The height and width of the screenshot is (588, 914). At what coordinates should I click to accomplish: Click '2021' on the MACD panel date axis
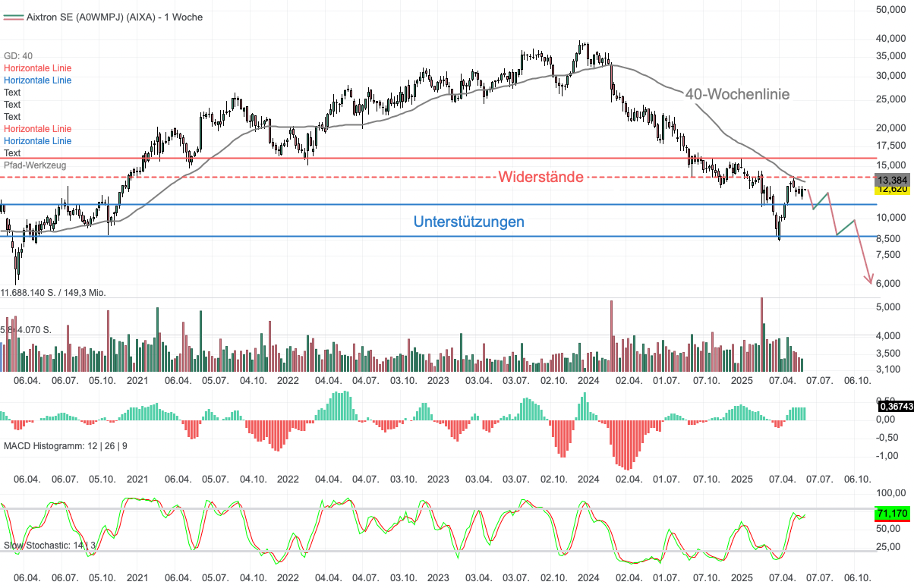137,480
